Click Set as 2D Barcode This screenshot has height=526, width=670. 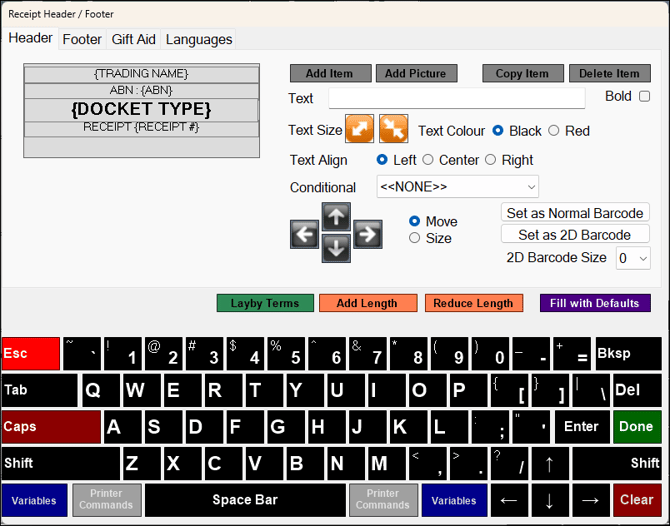[575, 234]
